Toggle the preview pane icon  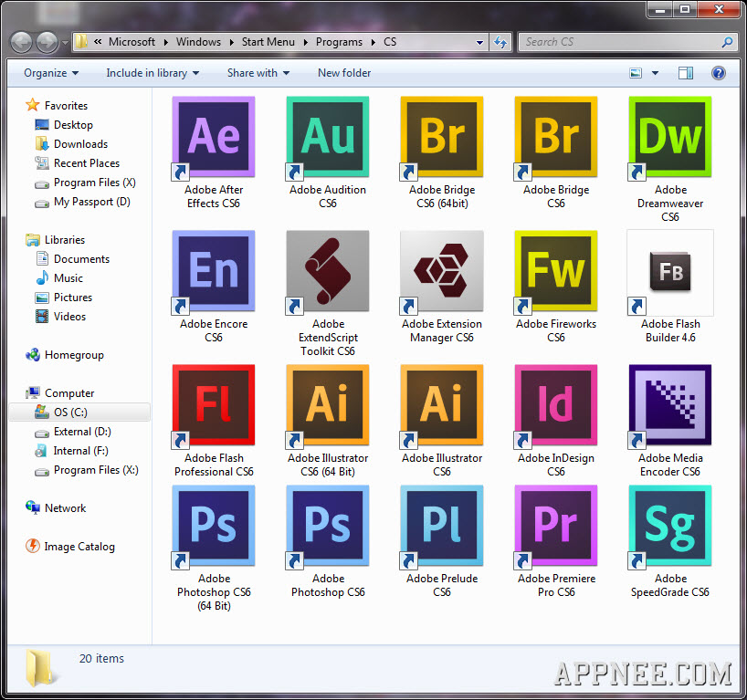(686, 73)
